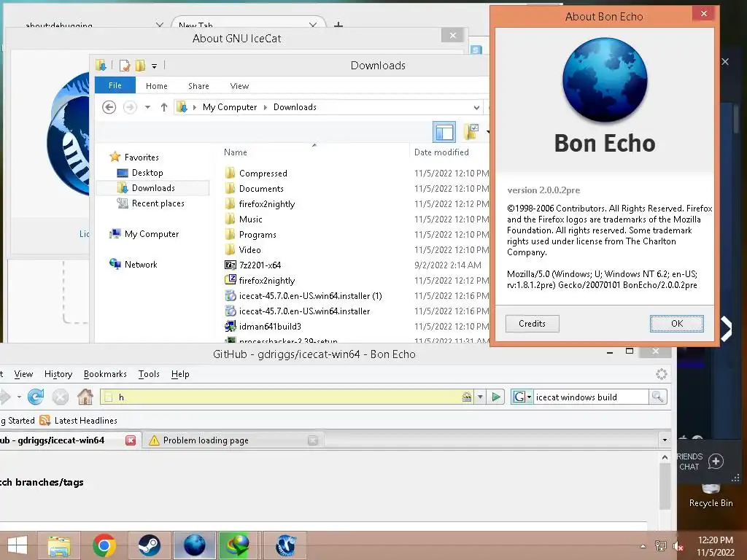Click the Properties icon in quick access toolbar
The image size is (747, 560).
click(x=124, y=65)
